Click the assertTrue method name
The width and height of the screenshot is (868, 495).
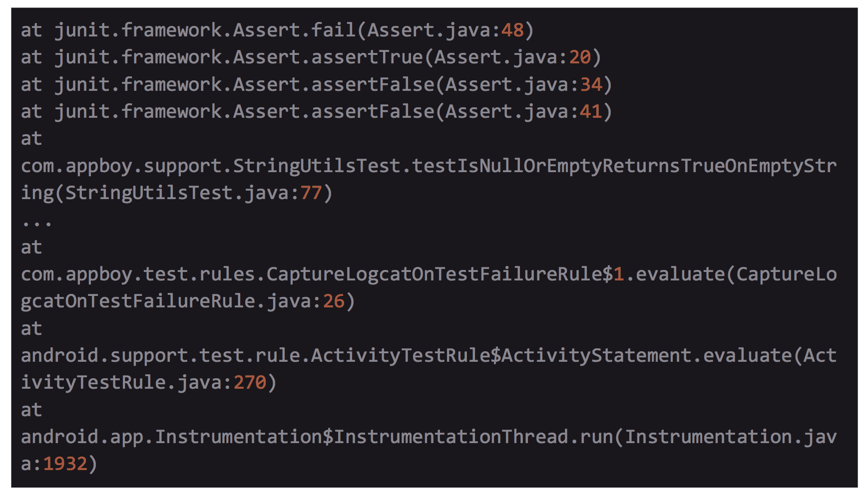point(367,57)
